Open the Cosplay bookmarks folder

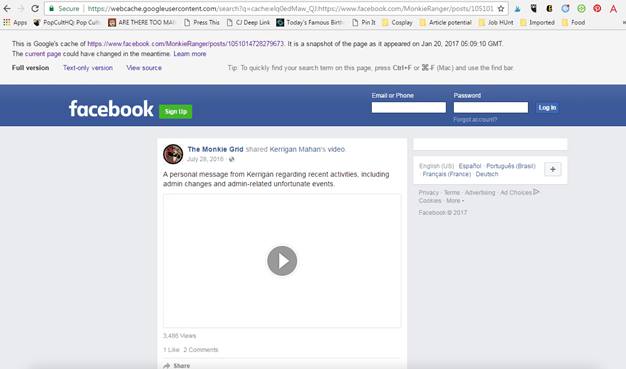point(397,22)
